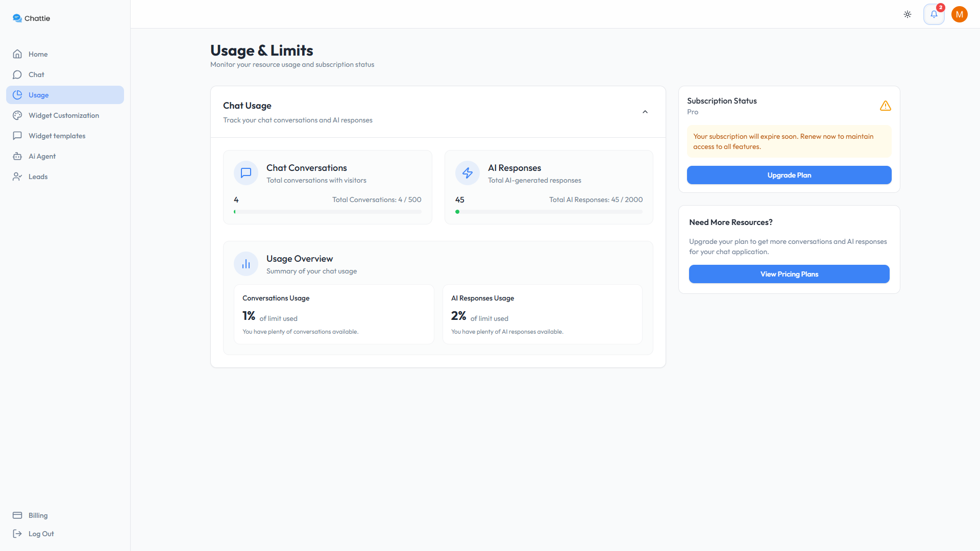Click the Conversations Usage summary card

334,314
